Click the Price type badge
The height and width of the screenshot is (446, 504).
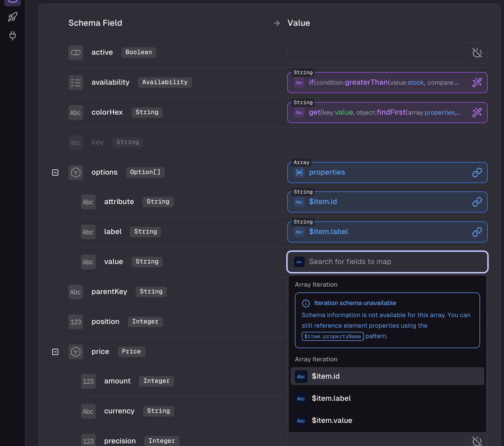coord(131,352)
